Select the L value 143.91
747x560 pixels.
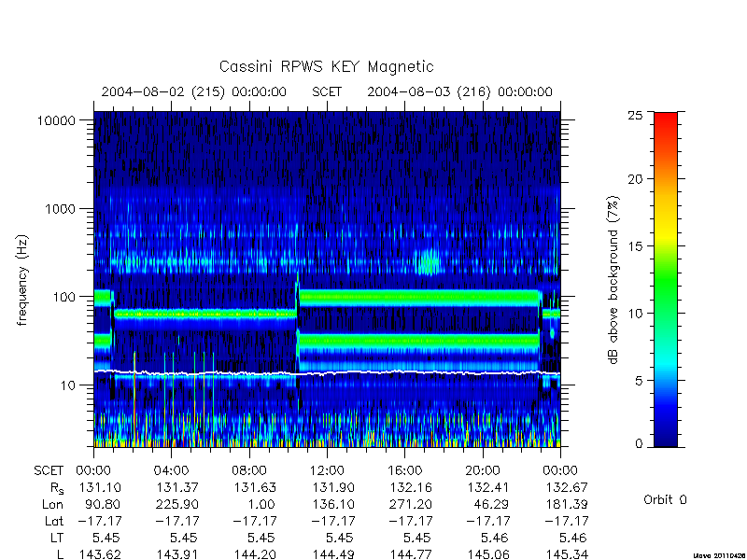click(x=177, y=554)
